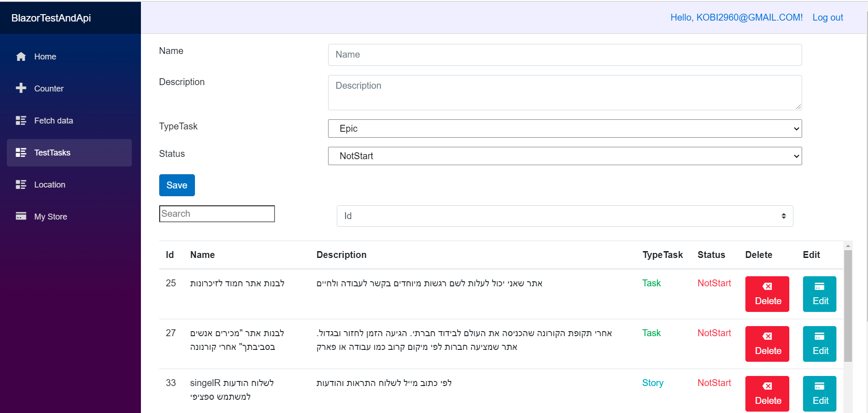Open the TypeTask dropdown showing Epic
The width and height of the screenshot is (868, 413).
point(565,129)
